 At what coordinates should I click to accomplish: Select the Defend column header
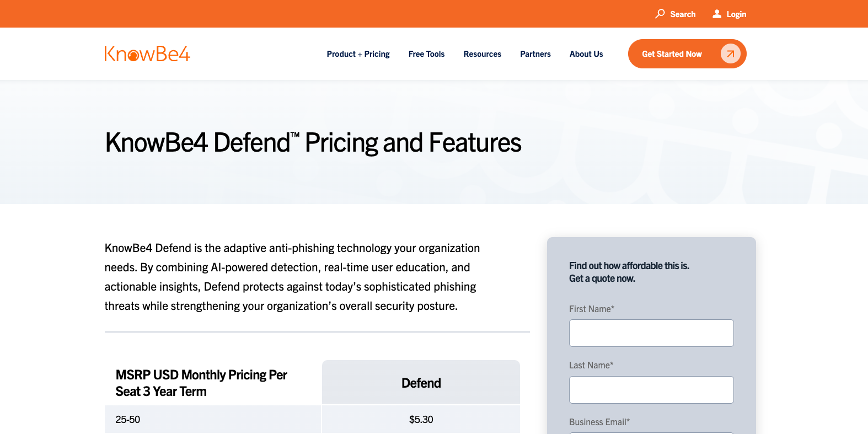click(421, 382)
